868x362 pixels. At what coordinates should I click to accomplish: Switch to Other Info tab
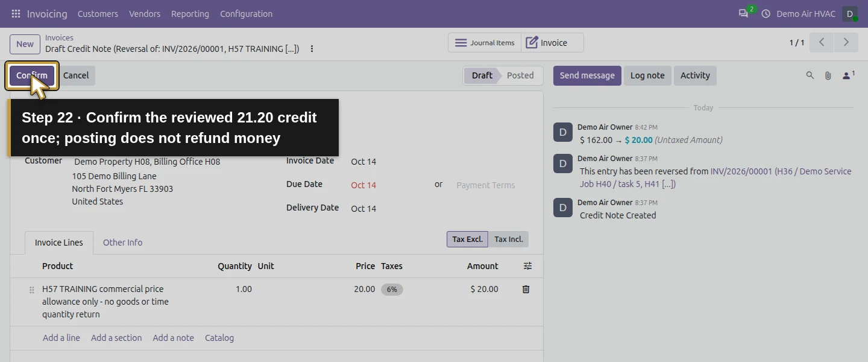(x=122, y=243)
